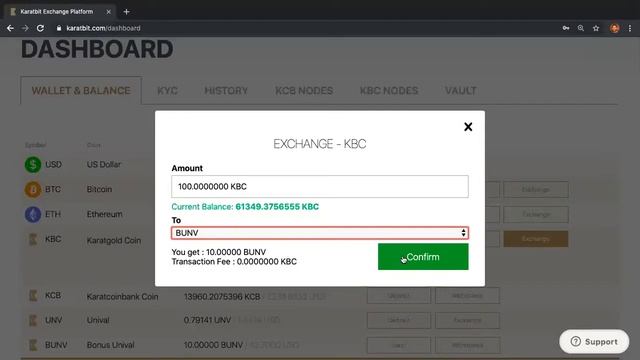This screenshot has height=360, width=640.
Task: Click the 0.79141 UNV balance
Action: [207, 320]
